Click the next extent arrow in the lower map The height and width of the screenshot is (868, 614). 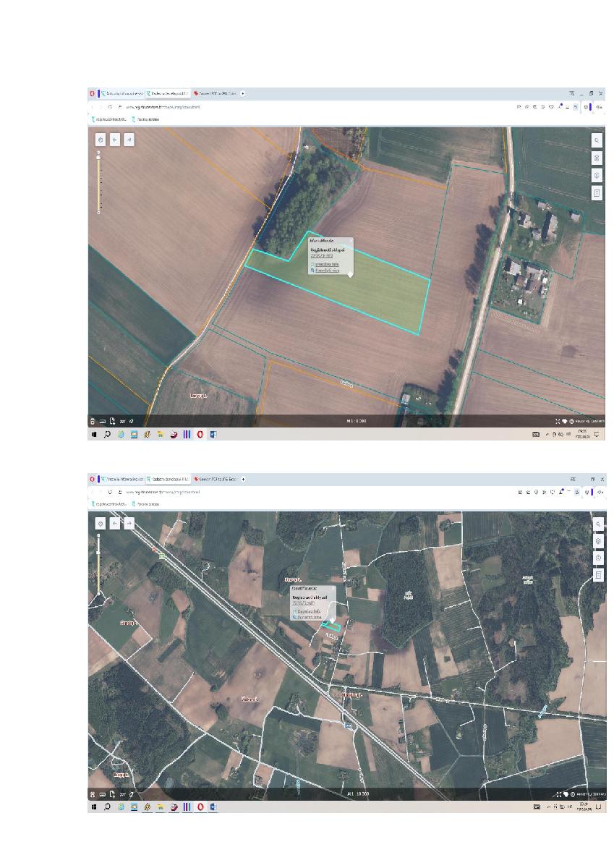tap(129, 523)
